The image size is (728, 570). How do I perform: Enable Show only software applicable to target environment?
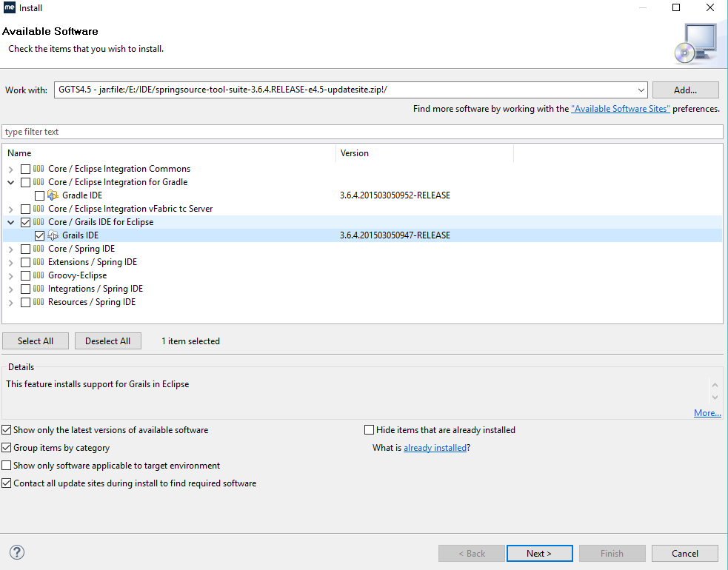coord(7,465)
